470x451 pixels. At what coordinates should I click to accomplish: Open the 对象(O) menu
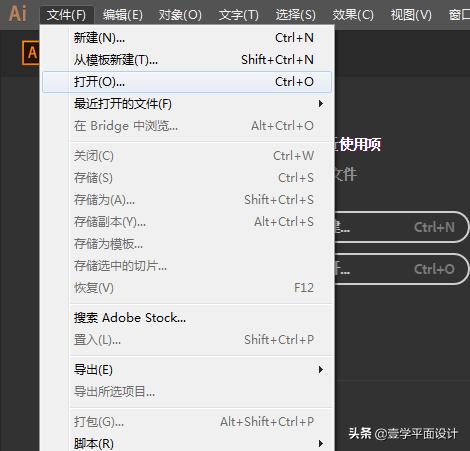tap(180, 15)
